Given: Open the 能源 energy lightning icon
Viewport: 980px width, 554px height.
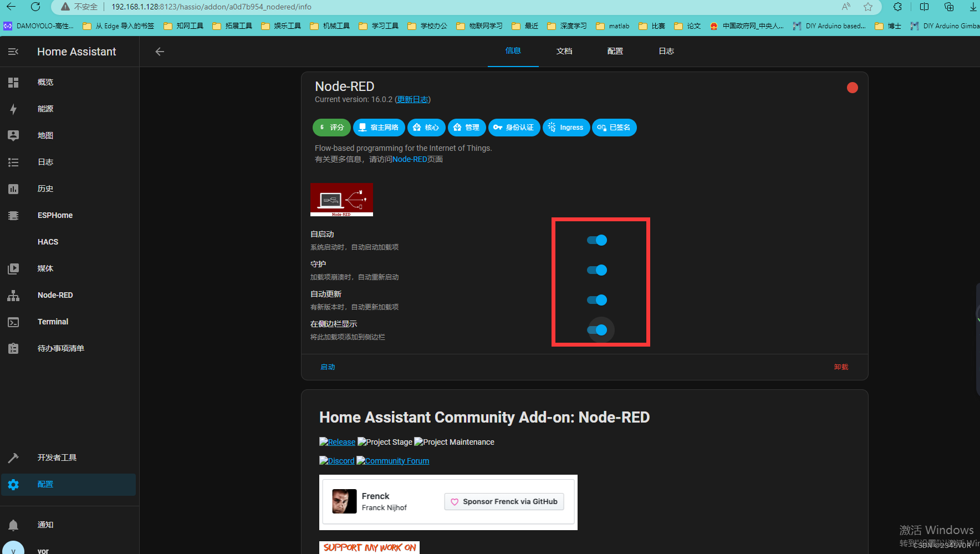Looking at the screenshot, I should coord(13,109).
